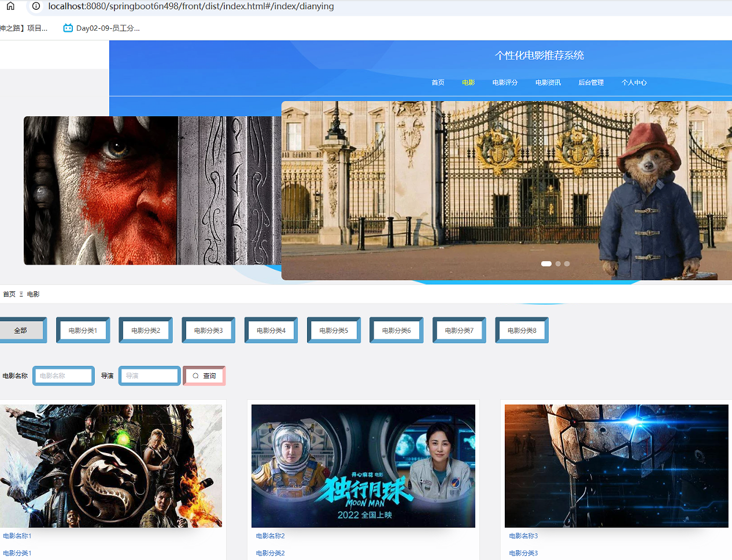Viewport: 732px width, 560px height.
Task: Focus the 导演 search input
Action: click(x=150, y=376)
